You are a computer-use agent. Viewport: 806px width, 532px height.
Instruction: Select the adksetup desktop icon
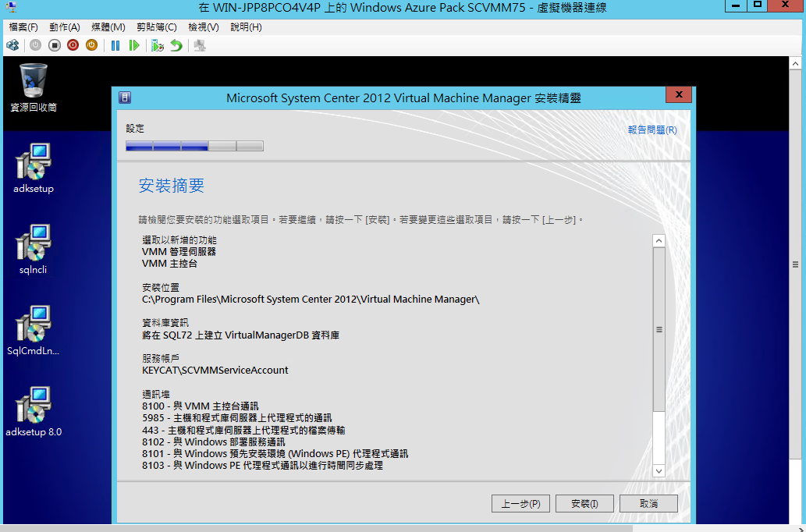coord(34,168)
